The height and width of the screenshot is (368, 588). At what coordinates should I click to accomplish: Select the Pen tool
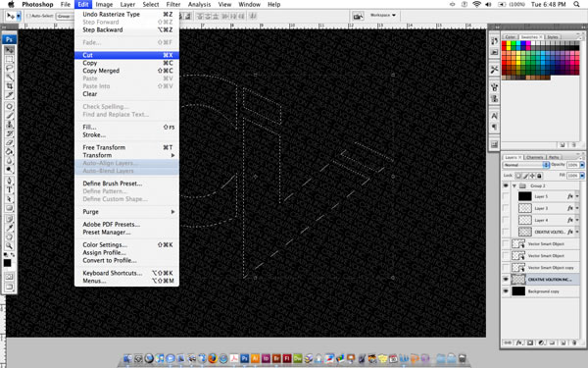click(10, 181)
